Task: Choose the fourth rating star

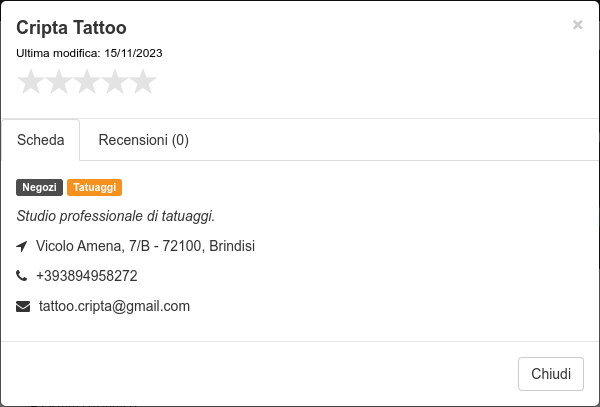Action: tap(115, 81)
